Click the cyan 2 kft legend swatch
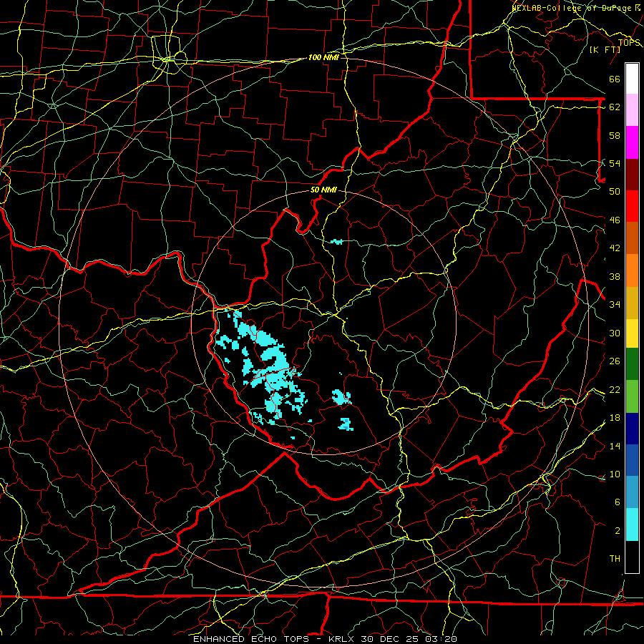Image resolution: width=644 pixels, height=644 pixels. (632, 525)
